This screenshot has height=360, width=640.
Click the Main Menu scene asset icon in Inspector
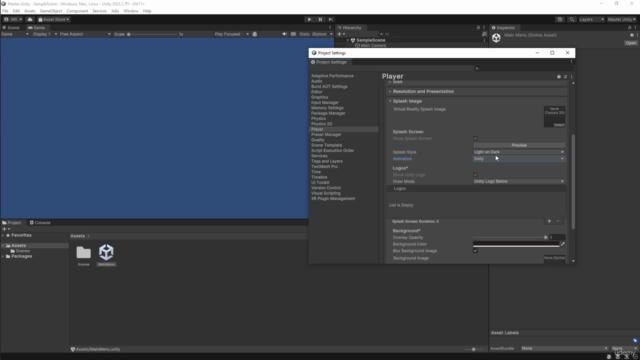click(x=496, y=38)
